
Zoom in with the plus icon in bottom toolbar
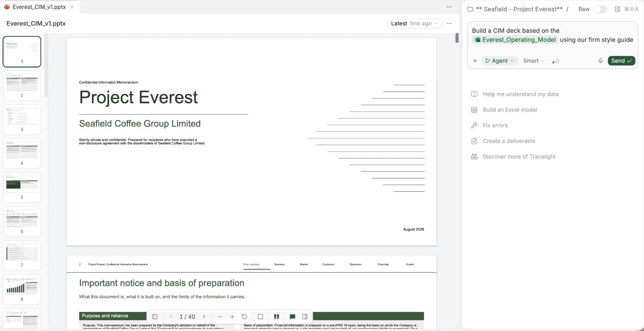point(232,317)
